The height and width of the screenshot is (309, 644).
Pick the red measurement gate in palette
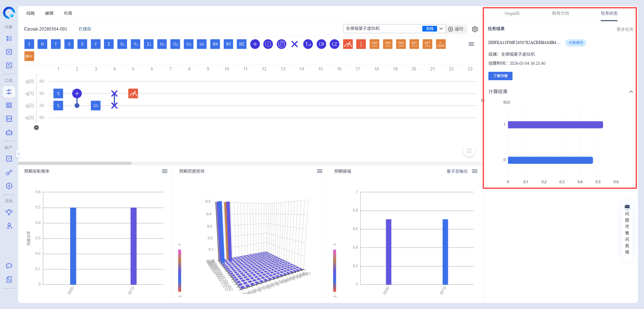coord(348,44)
